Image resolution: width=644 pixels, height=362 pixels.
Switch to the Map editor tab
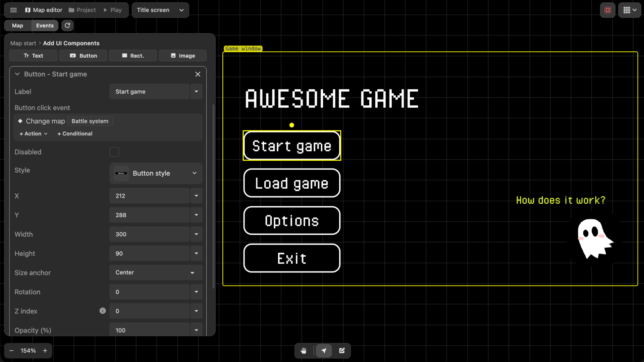(x=44, y=10)
